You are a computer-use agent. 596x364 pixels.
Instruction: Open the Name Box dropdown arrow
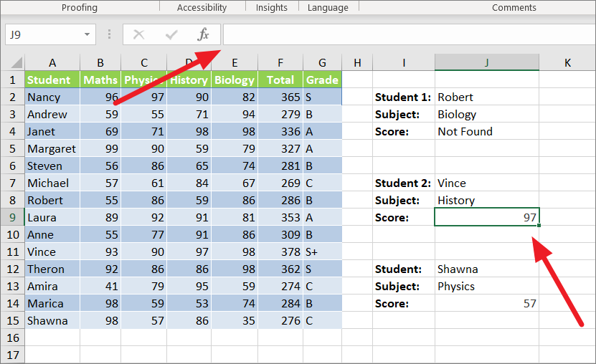[87, 34]
